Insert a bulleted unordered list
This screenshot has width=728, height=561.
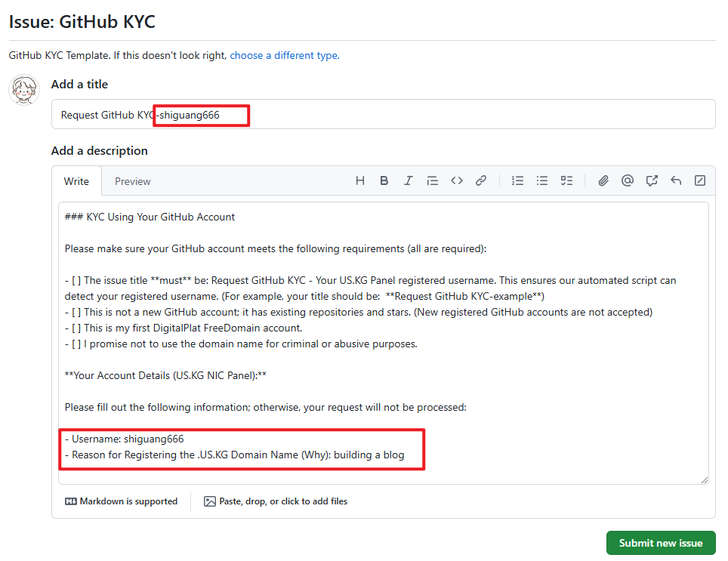[x=541, y=180]
